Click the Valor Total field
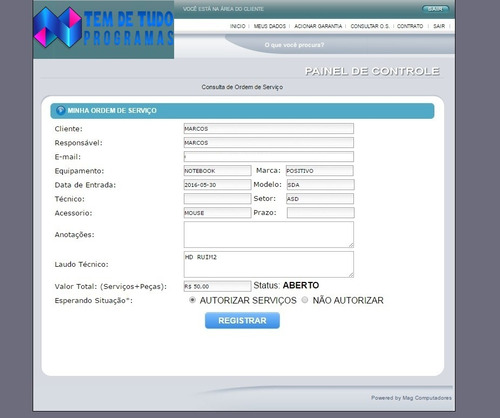 (217, 286)
